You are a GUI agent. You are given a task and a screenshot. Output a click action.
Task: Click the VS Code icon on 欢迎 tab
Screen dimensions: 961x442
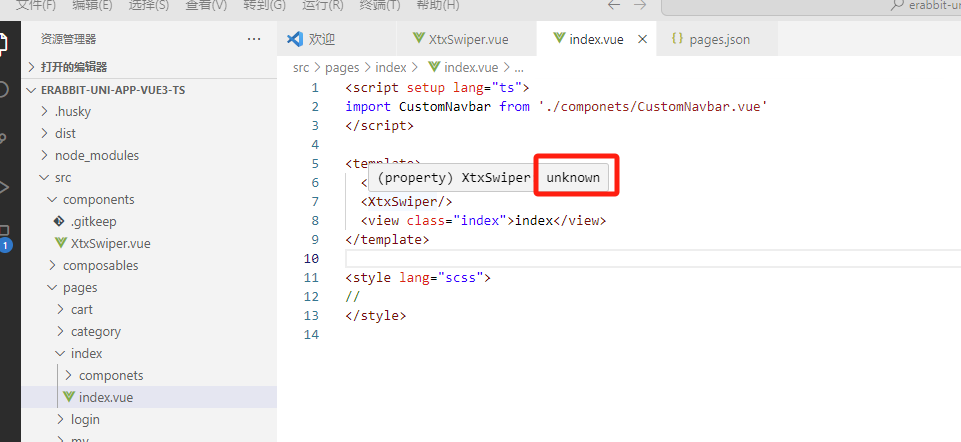point(295,39)
